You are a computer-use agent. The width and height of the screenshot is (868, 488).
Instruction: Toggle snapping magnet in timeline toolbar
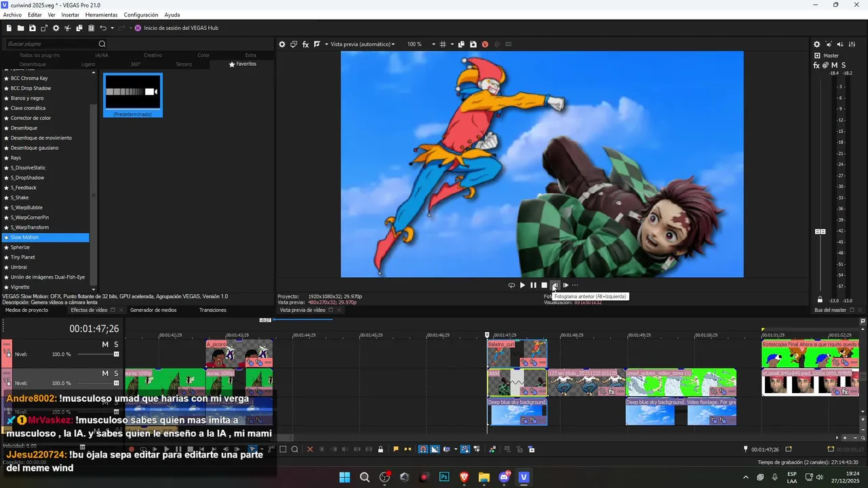(422, 449)
